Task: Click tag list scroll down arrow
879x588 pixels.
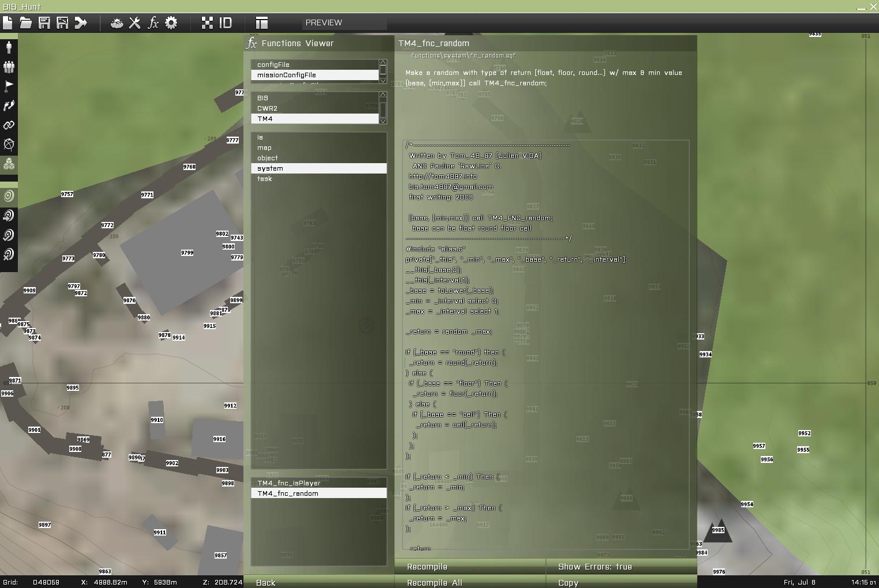Action: (x=383, y=121)
